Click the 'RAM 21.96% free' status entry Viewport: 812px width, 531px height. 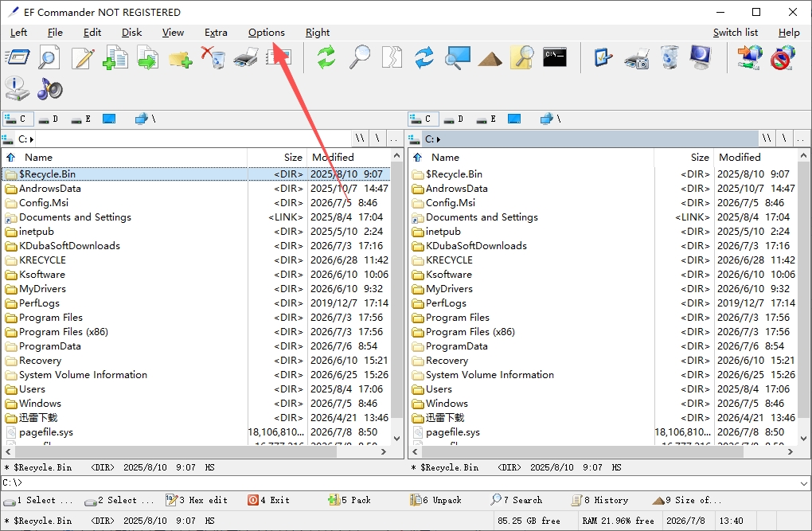[618, 521]
